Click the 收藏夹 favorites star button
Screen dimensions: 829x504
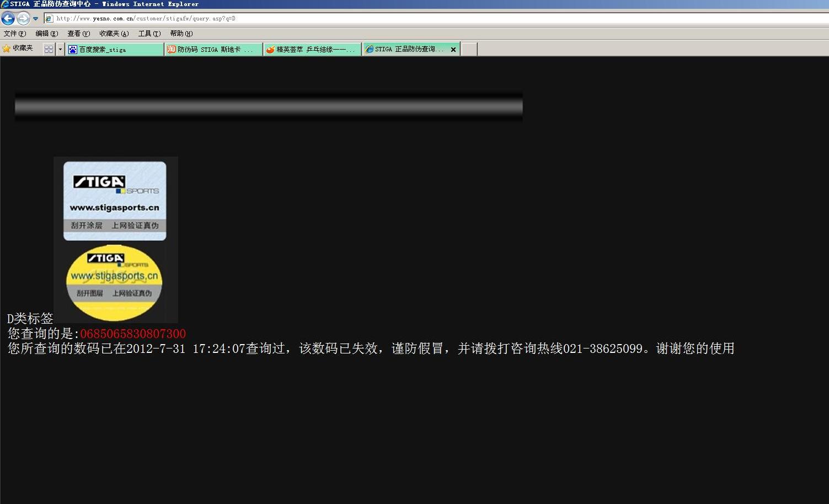tap(18, 49)
